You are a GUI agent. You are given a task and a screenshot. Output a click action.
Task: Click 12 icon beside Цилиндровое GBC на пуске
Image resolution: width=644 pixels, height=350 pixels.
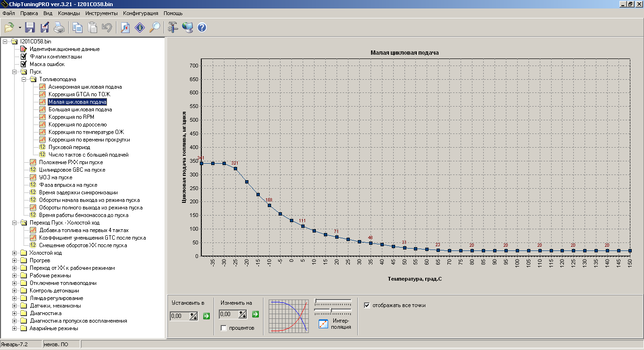click(33, 170)
